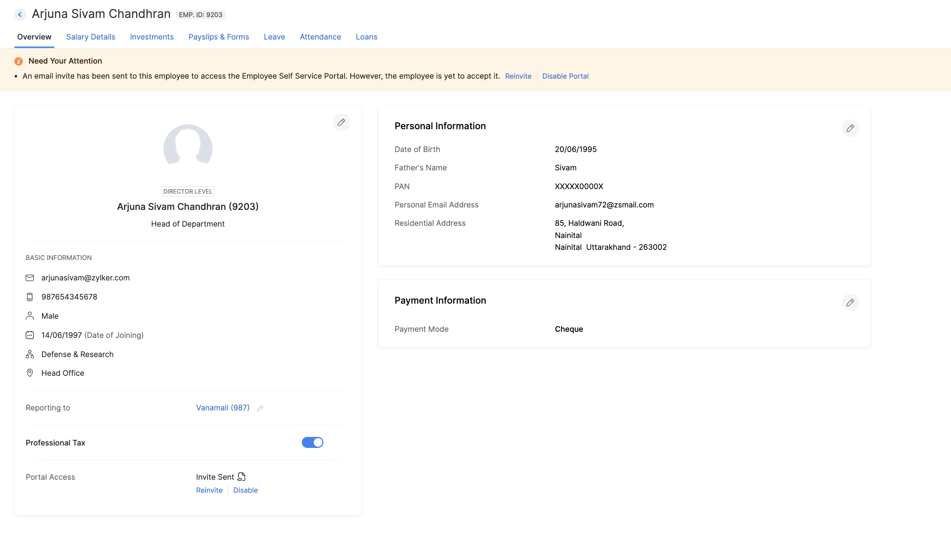Screen dimensions: 951x560
Task: Click Reinvite in the attention banner
Action: [x=518, y=75]
